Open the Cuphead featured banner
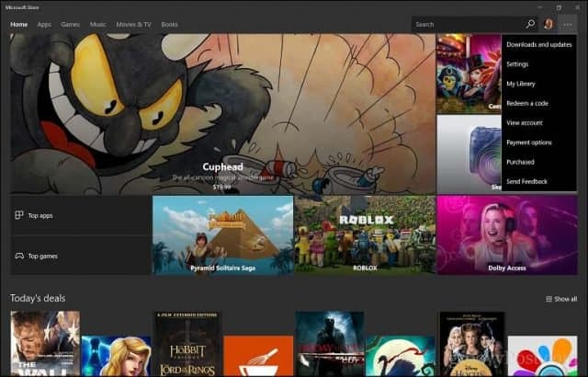This screenshot has height=377, width=588. 222,114
